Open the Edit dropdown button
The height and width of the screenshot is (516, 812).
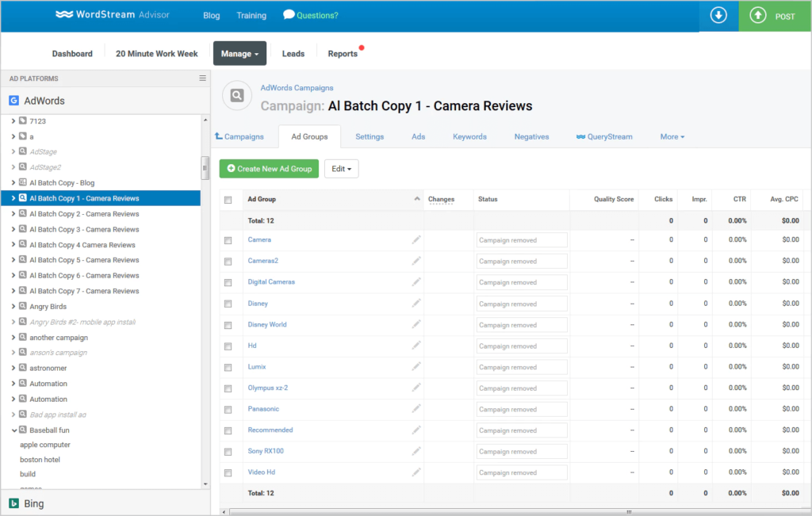point(341,169)
